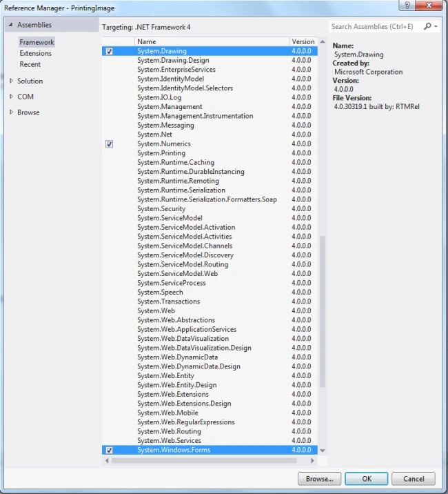Collapse the Assemblies section
448x494 pixels.
click(11, 25)
